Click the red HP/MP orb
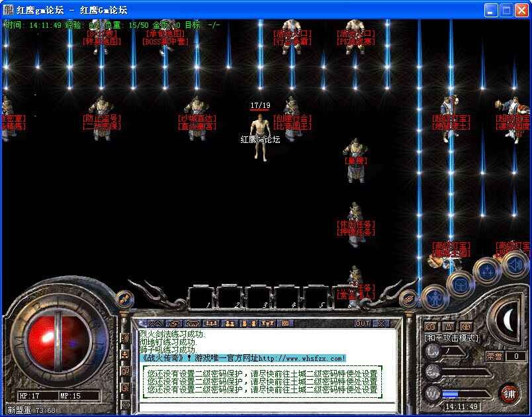 tap(58, 343)
